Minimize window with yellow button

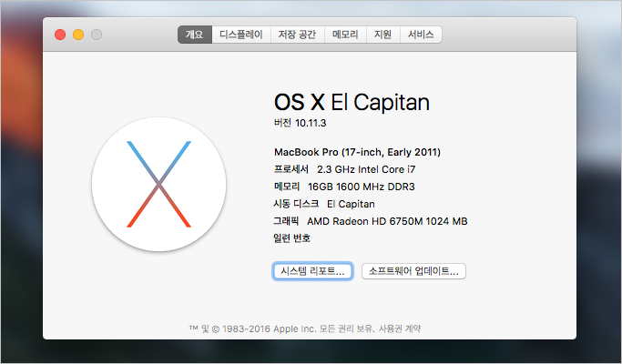[78, 35]
